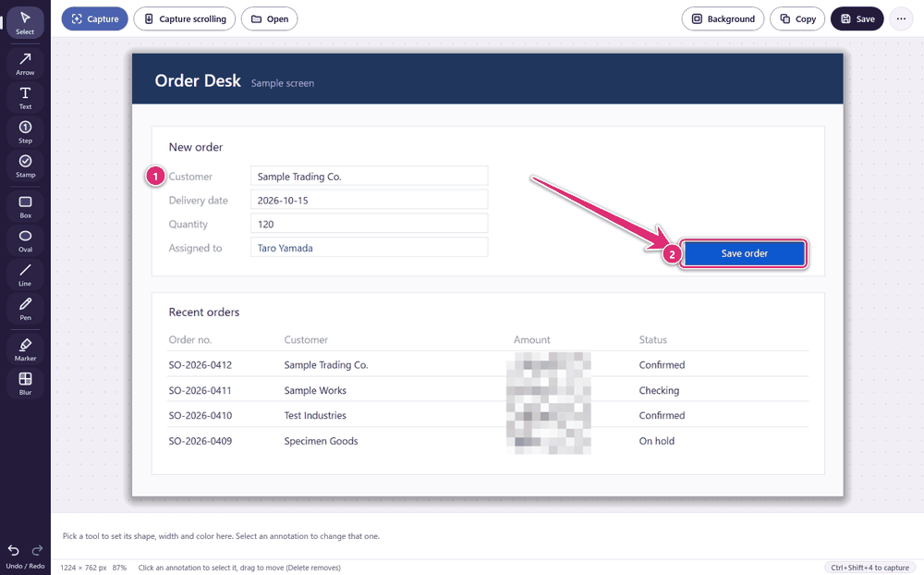Click the Amount column header
The width and height of the screenshot is (924, 575).
coord(531,339)
